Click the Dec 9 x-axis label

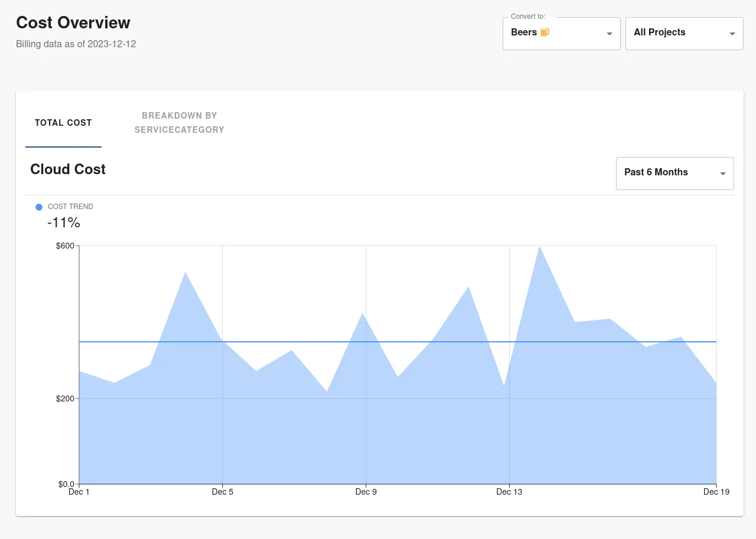(366, 492)
